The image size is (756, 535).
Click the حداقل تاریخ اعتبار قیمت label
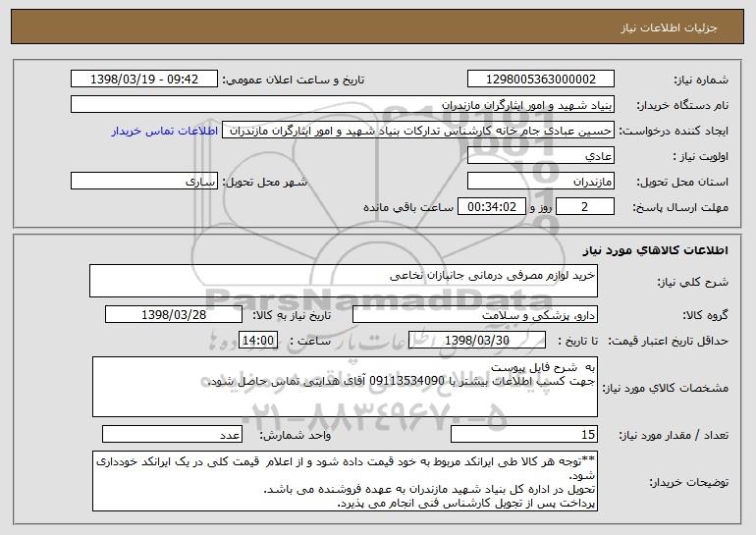pos(669,342)
